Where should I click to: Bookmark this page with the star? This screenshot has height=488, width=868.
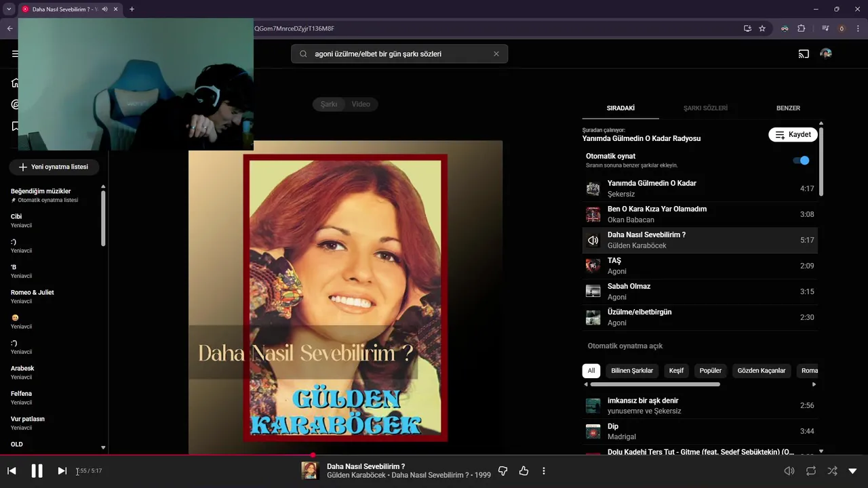coord(762,28)
